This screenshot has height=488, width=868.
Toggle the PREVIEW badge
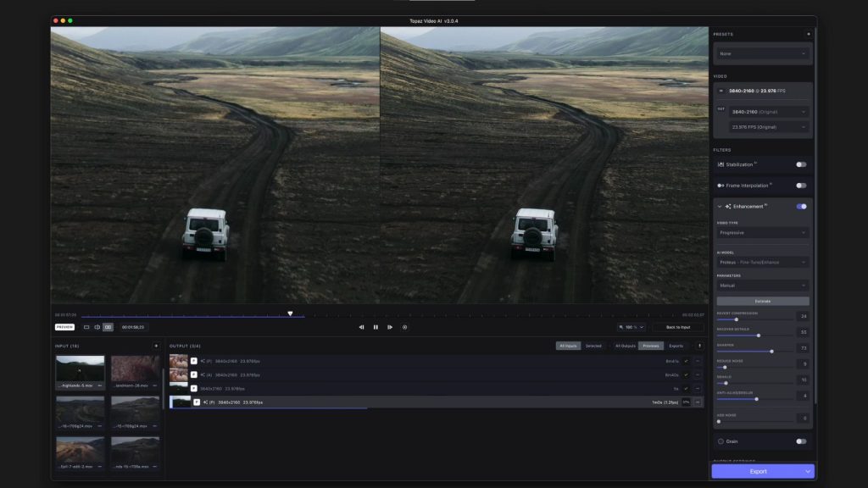coord(64,327)
